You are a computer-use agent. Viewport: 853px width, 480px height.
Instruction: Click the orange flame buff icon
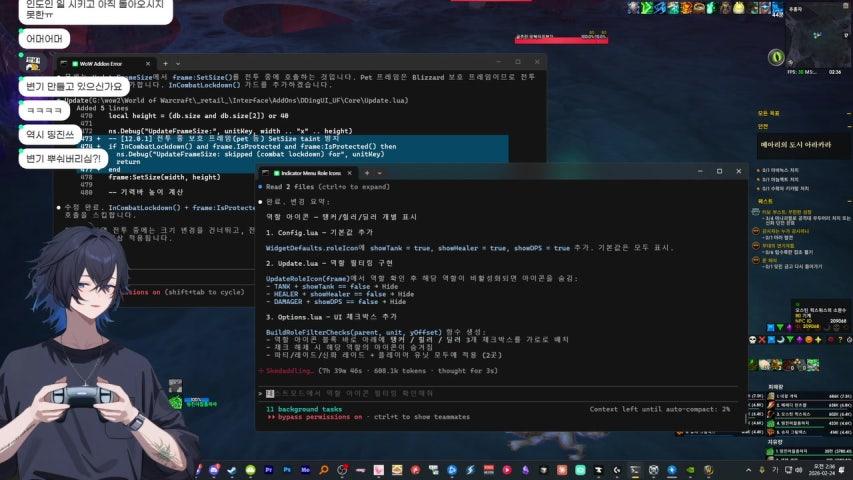pyautogui.click(x=687, y=7)
